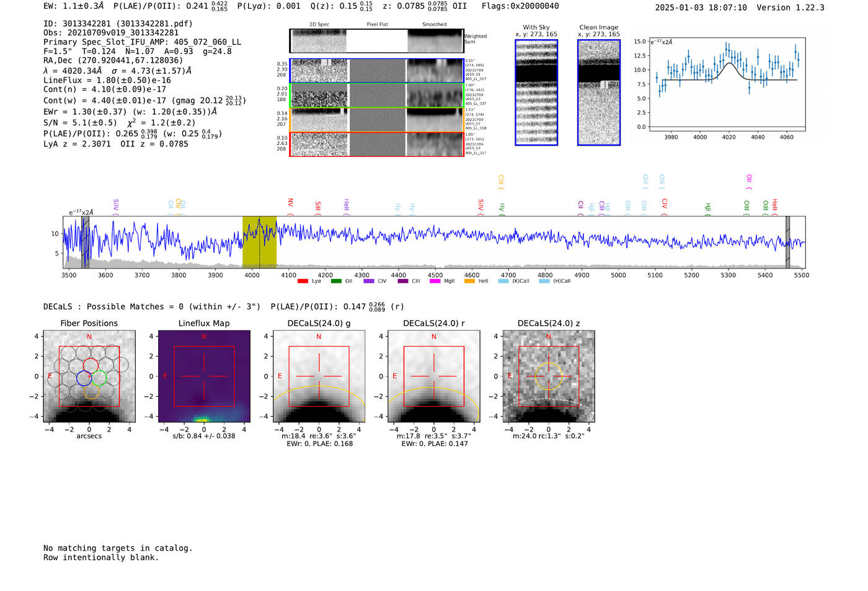Click the purple CIV legend swatch
The width and height of the screenshot is (868, 591).
[x=369, y=282]
